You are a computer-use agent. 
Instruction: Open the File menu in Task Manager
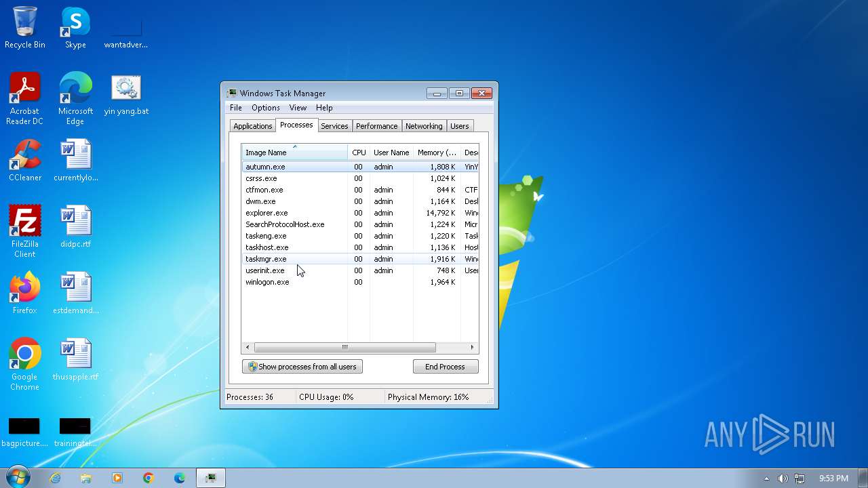pyautogui.click(x=235, y=108)
